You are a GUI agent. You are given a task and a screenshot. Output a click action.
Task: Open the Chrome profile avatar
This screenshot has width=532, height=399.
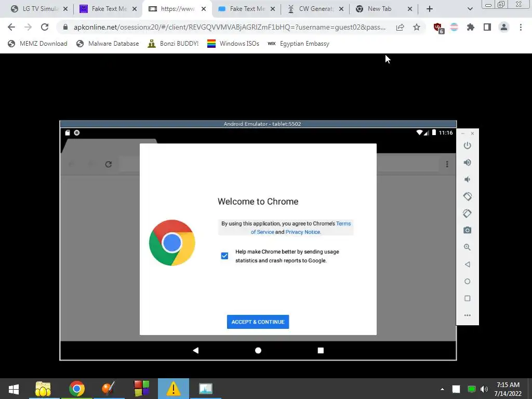504,27
